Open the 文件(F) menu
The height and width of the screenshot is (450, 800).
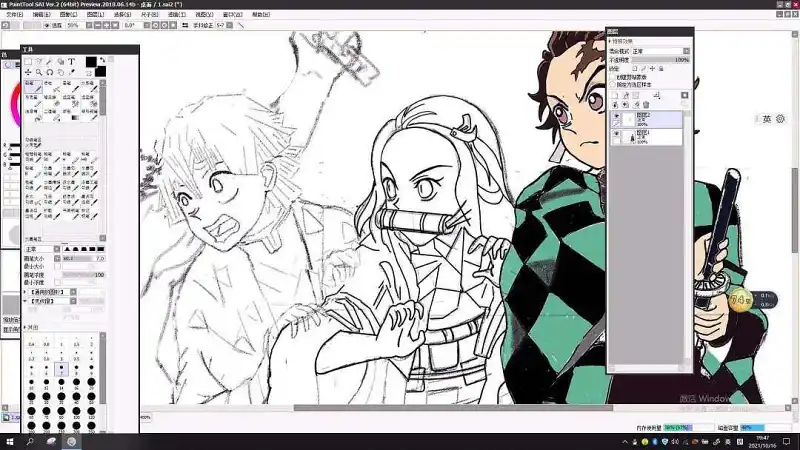14,14
